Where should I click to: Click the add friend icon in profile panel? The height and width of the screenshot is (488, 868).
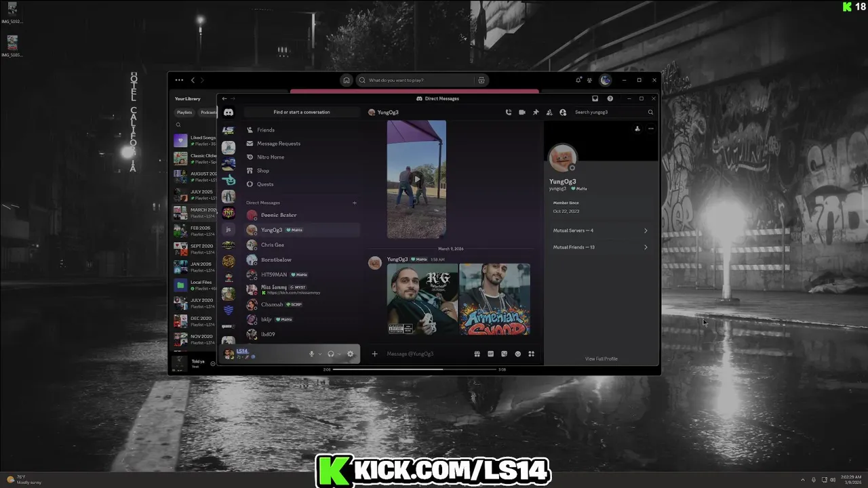(637, 129)
